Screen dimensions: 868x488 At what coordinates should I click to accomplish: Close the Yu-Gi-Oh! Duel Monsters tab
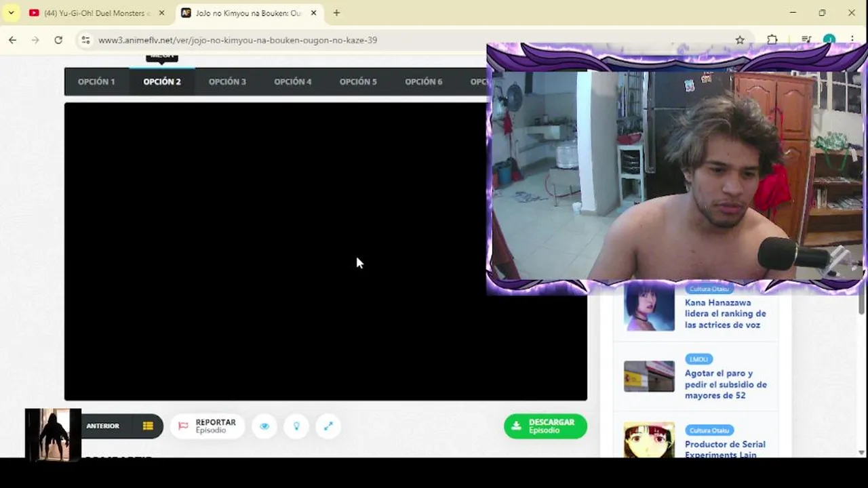pyautogui.click(x=161, y=13)
